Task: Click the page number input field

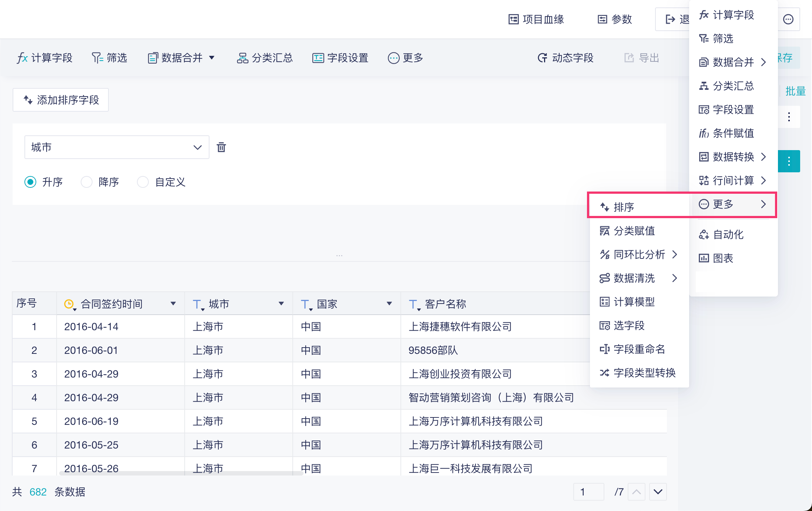Action: pyautogui.click(x=588, y=492)
